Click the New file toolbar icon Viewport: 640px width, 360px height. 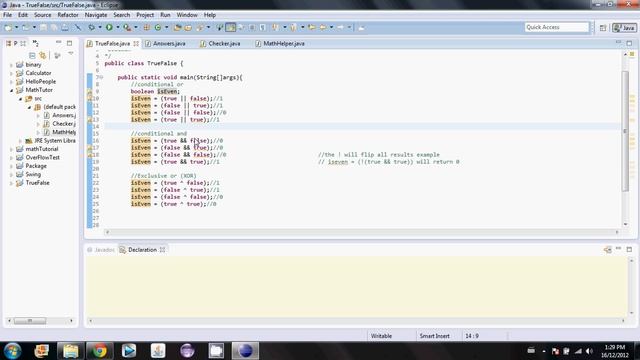(8, 27)
